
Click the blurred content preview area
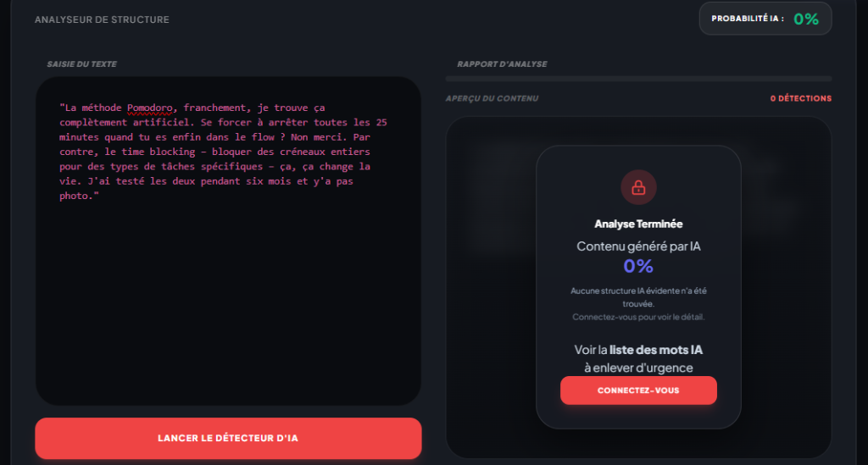[x=638, y=287]
